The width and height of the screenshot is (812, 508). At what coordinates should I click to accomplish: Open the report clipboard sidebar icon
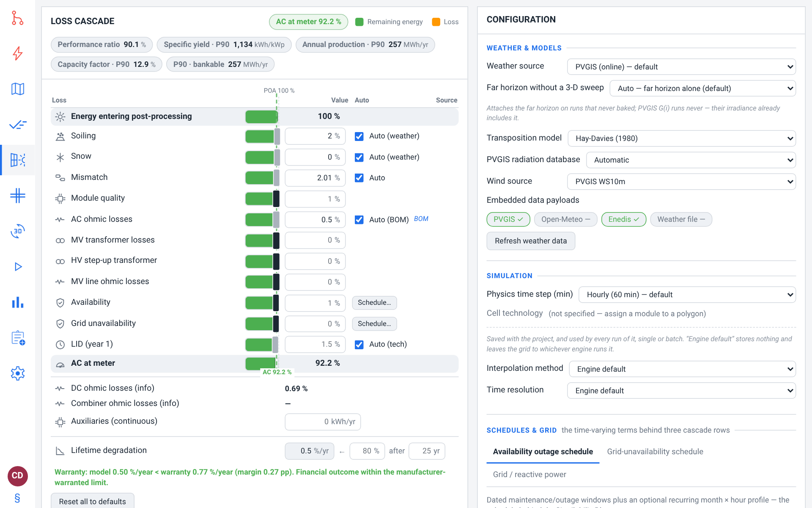(x=17, y=338)
